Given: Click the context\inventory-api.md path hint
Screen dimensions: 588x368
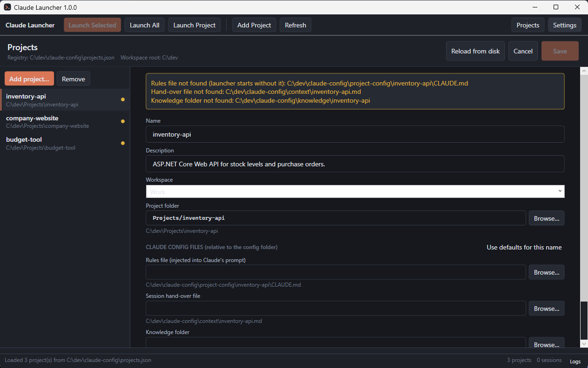Looking at the screenshot, I should point(204,321).
